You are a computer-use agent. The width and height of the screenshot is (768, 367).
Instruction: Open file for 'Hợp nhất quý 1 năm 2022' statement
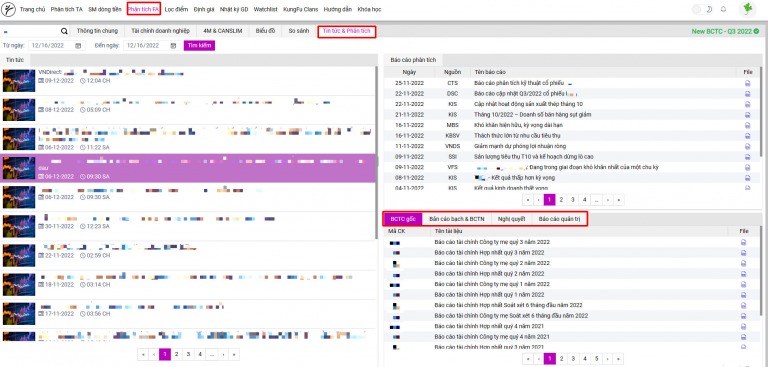(x=744, y=295)
